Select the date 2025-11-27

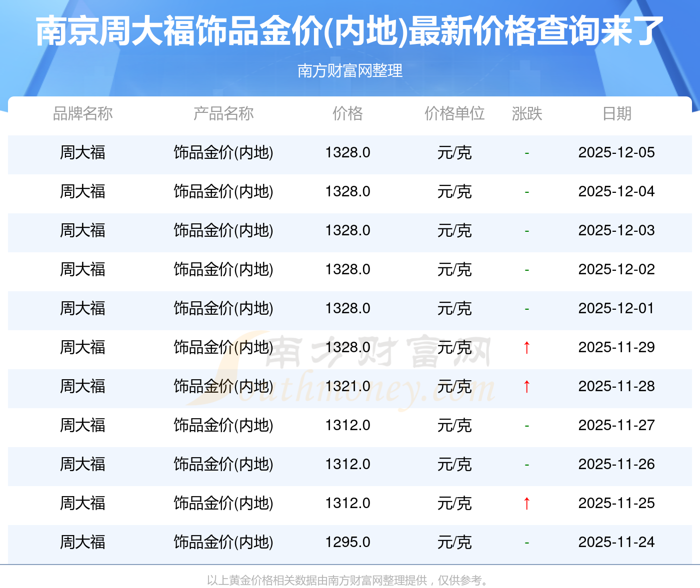[x=616, y=425]
